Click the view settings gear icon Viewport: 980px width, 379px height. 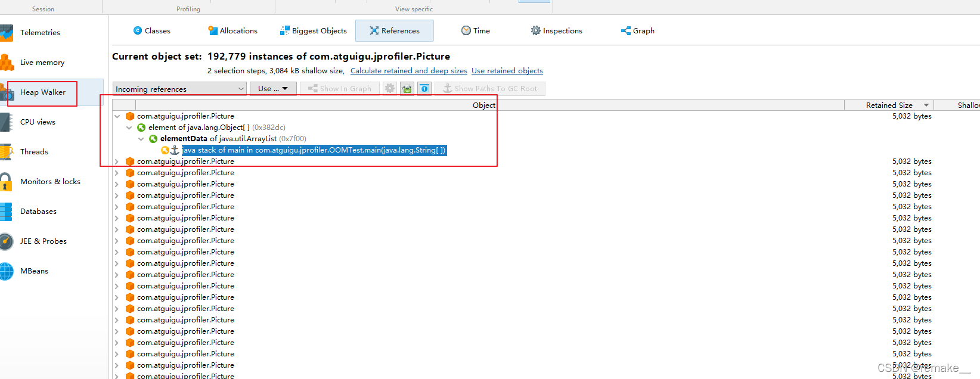[390, 88]
